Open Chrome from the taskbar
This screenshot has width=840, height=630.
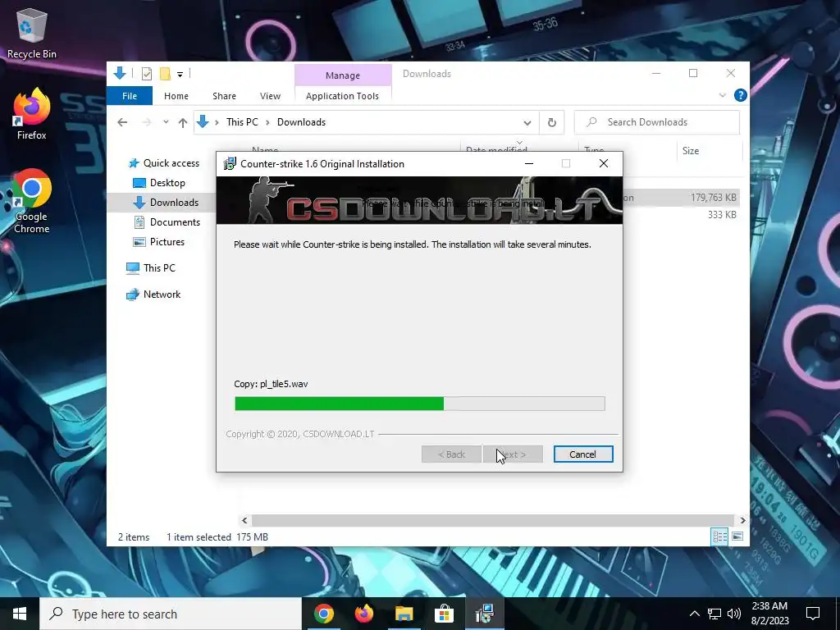[323, 614]
